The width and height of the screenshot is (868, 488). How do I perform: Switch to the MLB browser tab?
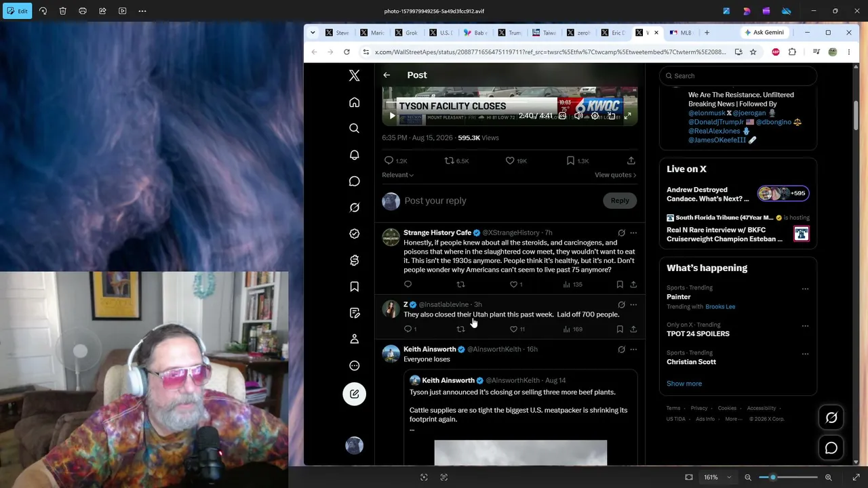[x=681, y=33]
